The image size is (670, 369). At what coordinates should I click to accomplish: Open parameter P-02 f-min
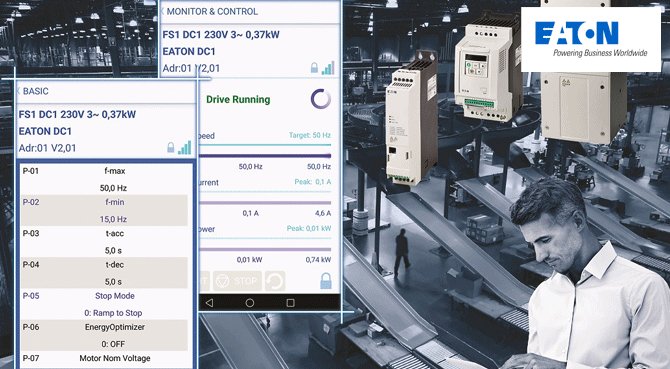pyautogui.click(x=104, y=211)
